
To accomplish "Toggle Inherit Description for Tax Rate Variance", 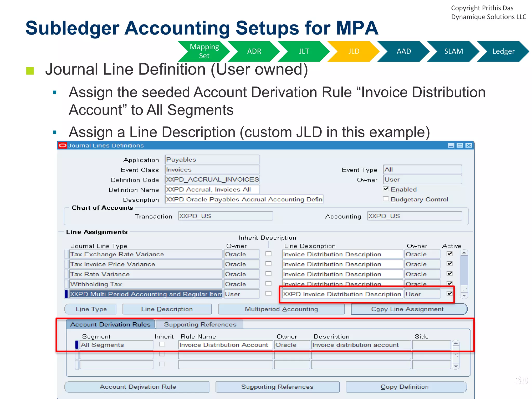I will click(269, 274).
